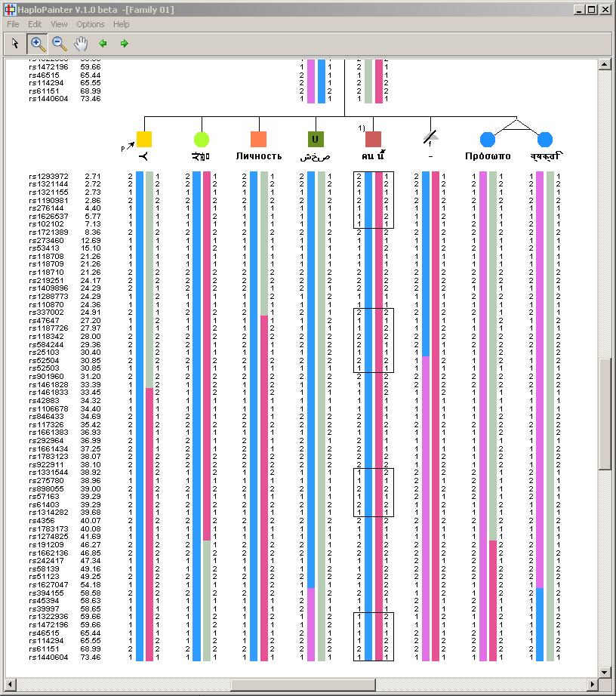Click marker name rs1721389
Viewport: 616px width, 696px height.
pos(48,233)
